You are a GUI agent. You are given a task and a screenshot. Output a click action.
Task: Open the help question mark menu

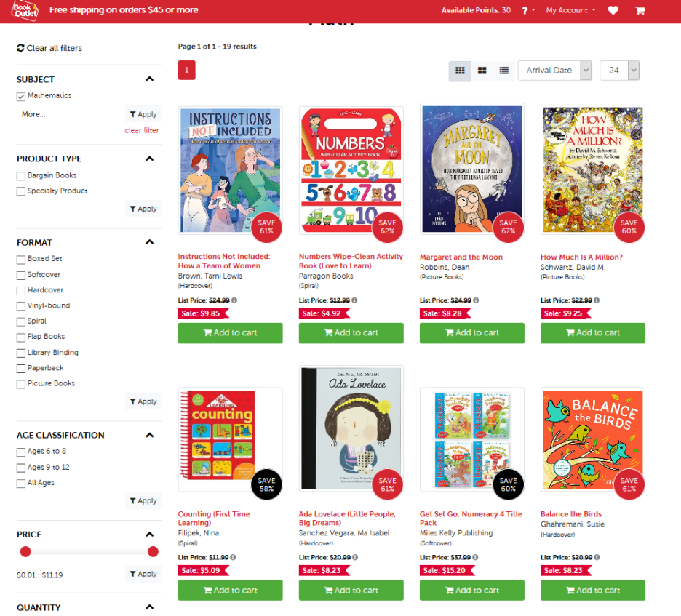(x=528, y=10)
